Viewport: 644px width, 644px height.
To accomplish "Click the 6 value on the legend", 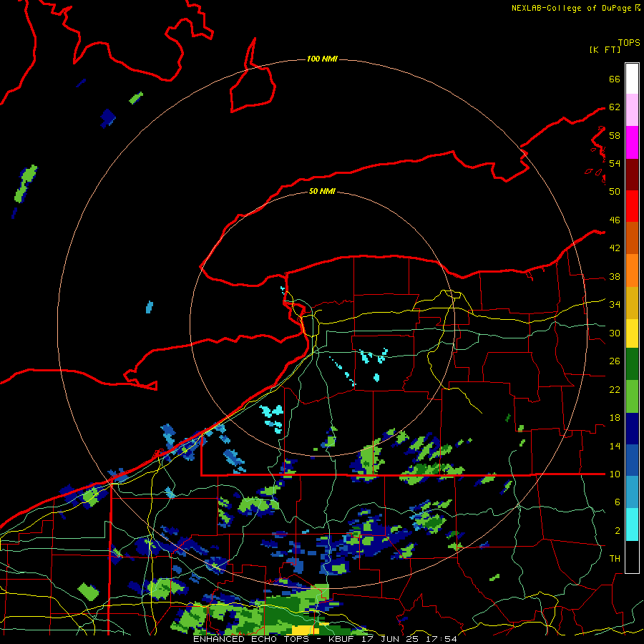I will (617, 502).
